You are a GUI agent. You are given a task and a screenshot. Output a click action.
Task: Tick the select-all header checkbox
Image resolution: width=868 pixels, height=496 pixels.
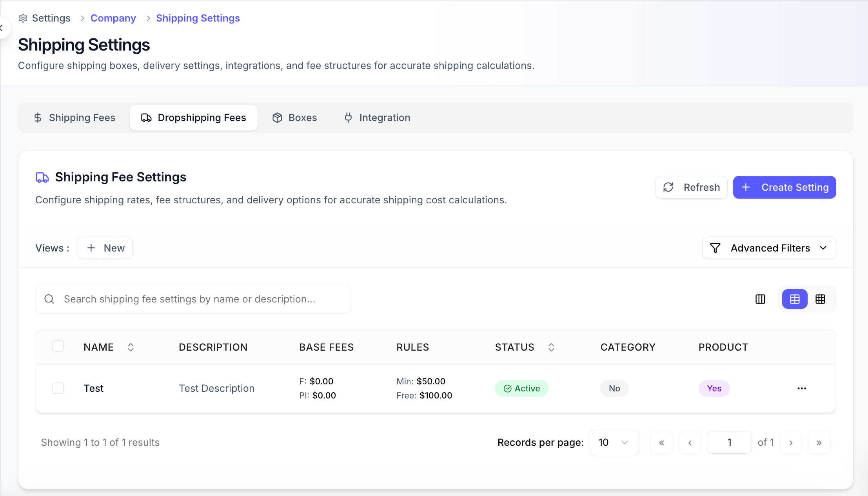(58, 346)
